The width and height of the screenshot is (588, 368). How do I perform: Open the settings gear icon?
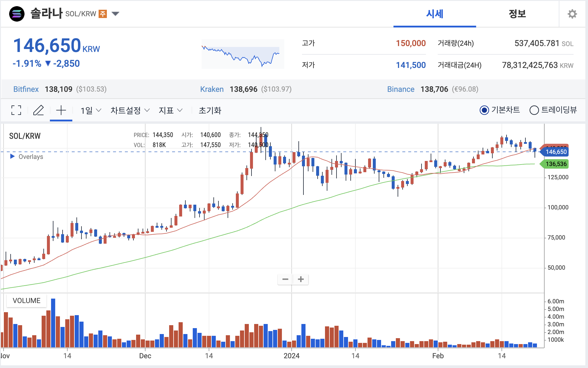tap(572, 14)
